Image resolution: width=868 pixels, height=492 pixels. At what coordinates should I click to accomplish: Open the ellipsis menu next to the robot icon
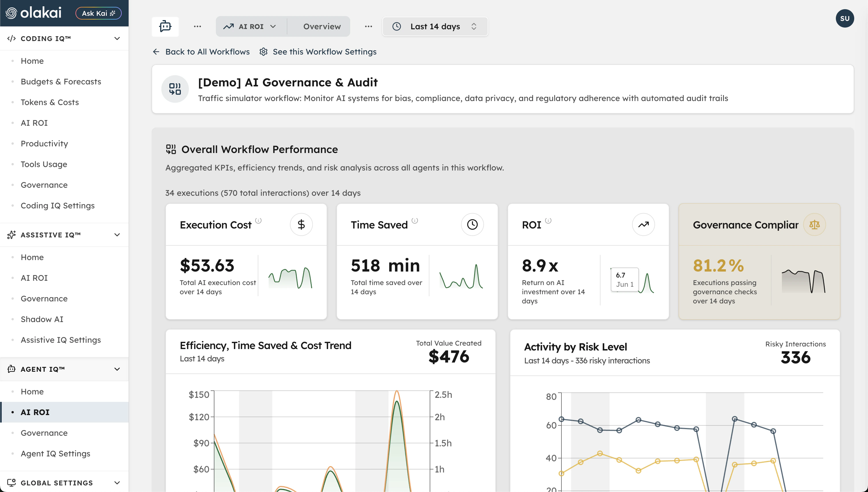click(x=197, y=26)
